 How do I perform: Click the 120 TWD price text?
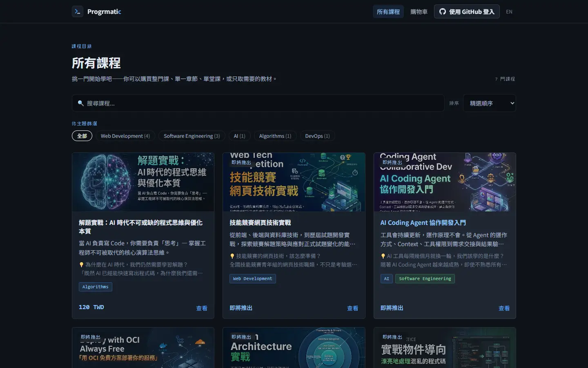tap(91, 307)
